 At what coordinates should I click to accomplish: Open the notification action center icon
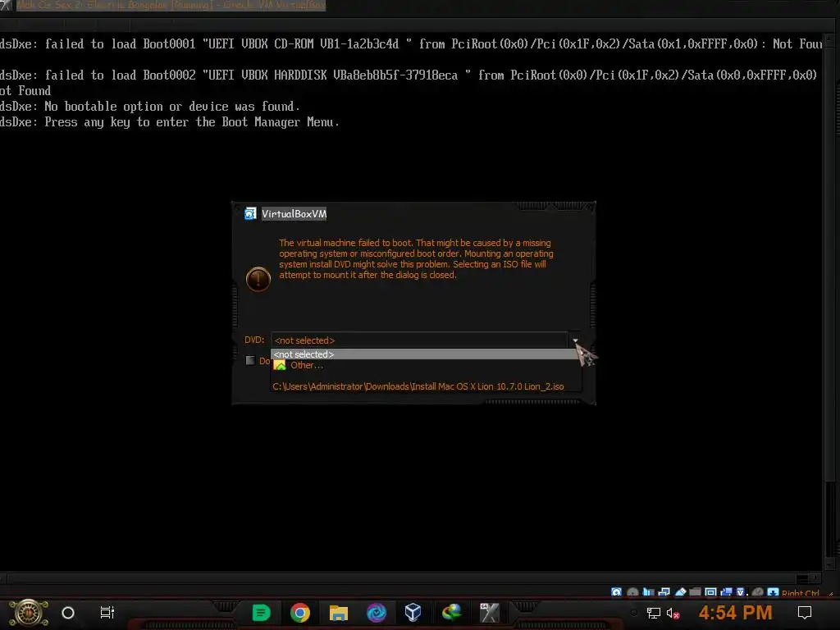point(805,612)
